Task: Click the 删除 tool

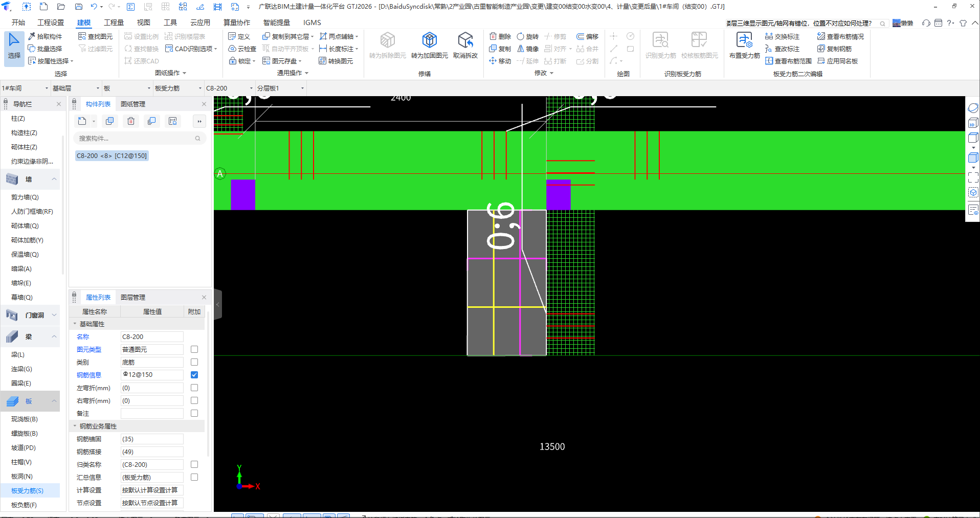Action: pos(500,36)
